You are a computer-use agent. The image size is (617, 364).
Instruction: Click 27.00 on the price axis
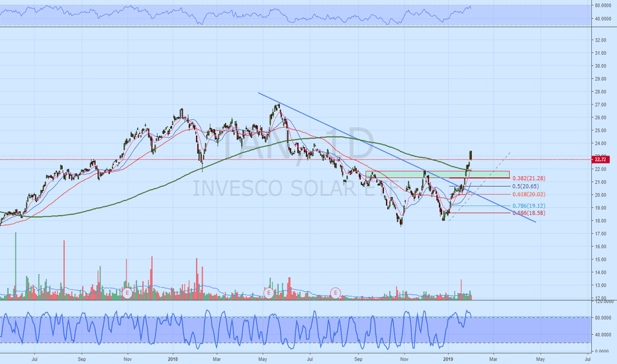coord(600,105)
